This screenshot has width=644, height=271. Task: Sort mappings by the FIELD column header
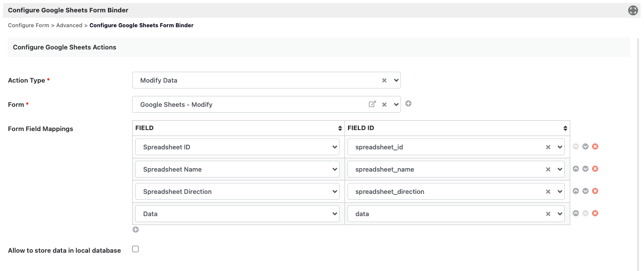(x=340, y=128)
